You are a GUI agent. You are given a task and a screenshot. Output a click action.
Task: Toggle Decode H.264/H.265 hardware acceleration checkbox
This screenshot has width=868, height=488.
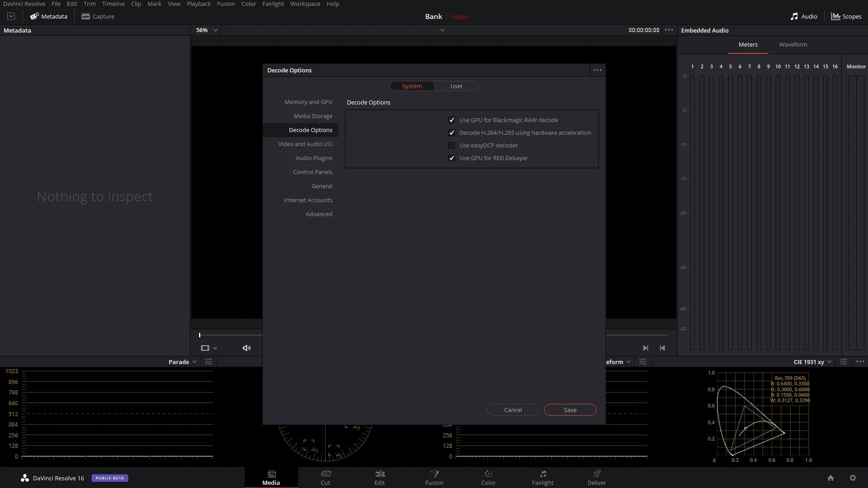click(451, 133)
